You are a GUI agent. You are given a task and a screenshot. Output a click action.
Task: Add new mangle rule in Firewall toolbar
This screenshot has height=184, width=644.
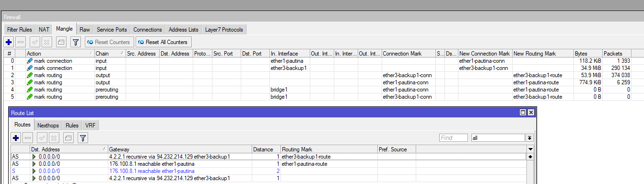[9, 42]
